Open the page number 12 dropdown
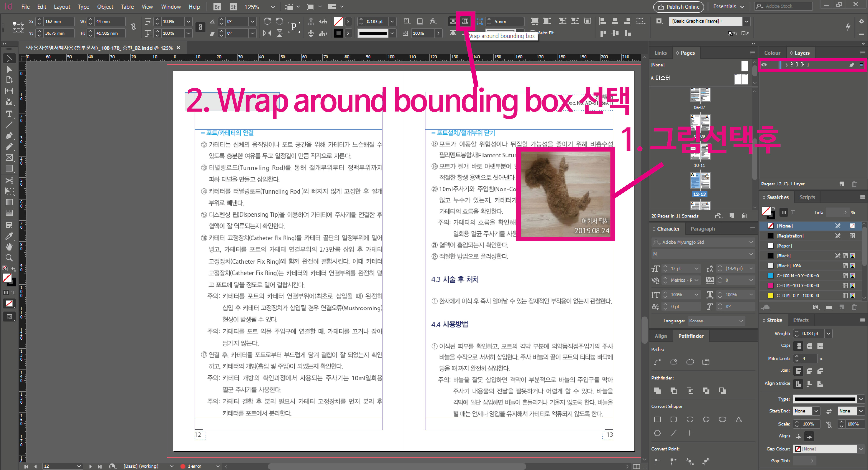Viewport: 868px width, 470px height. 79,466
